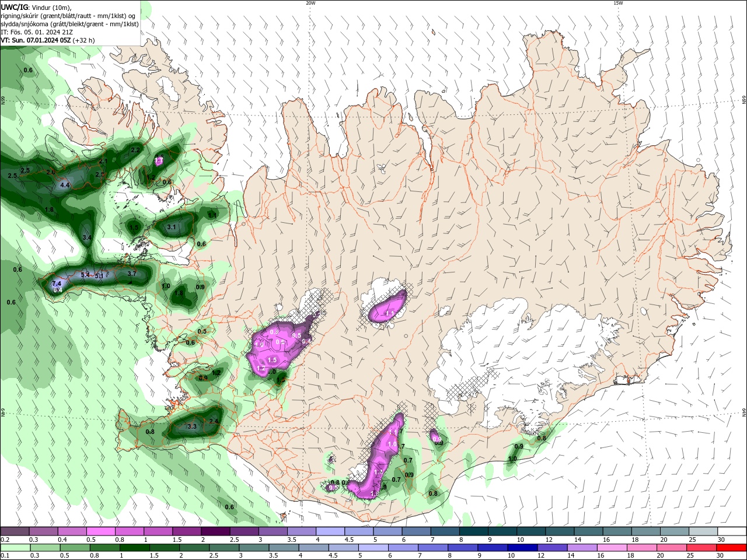Click the 3.4 precipitation value on the map
Viewport: 747px width, 560px height.
click(x=87, y=237)
